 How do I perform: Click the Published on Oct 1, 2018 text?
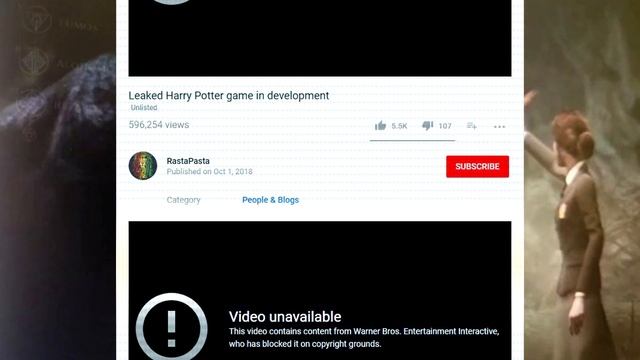(209, 171)
